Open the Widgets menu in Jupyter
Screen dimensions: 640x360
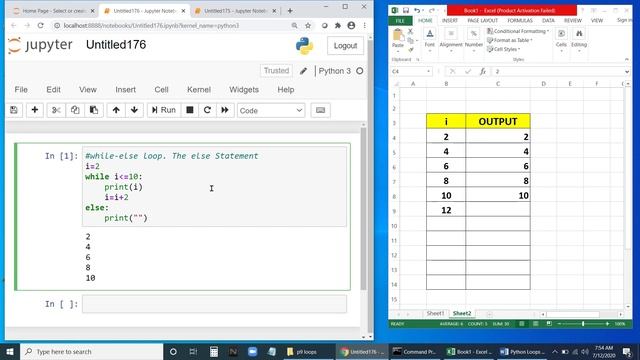[x=244, y=90]
